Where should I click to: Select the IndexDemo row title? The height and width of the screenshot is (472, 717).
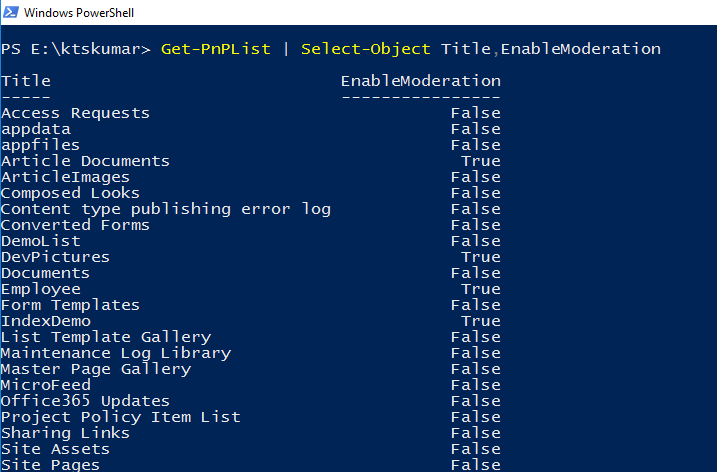[45, 321]
